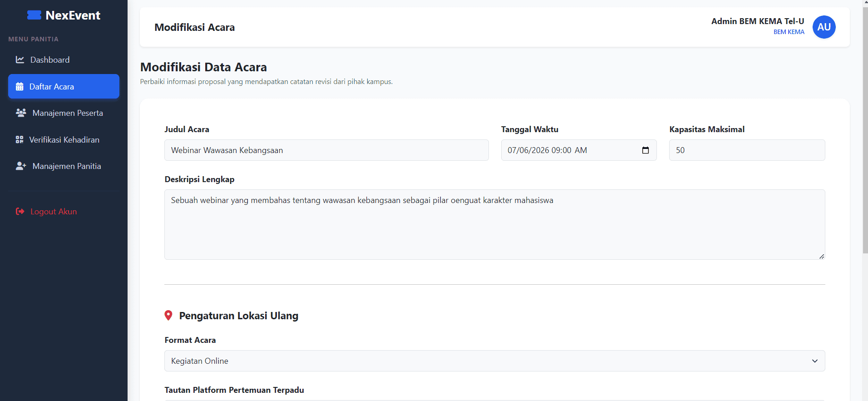Click the Dashboard chart icon
This screenshot has height=401, width=868.
click(20, 59)
